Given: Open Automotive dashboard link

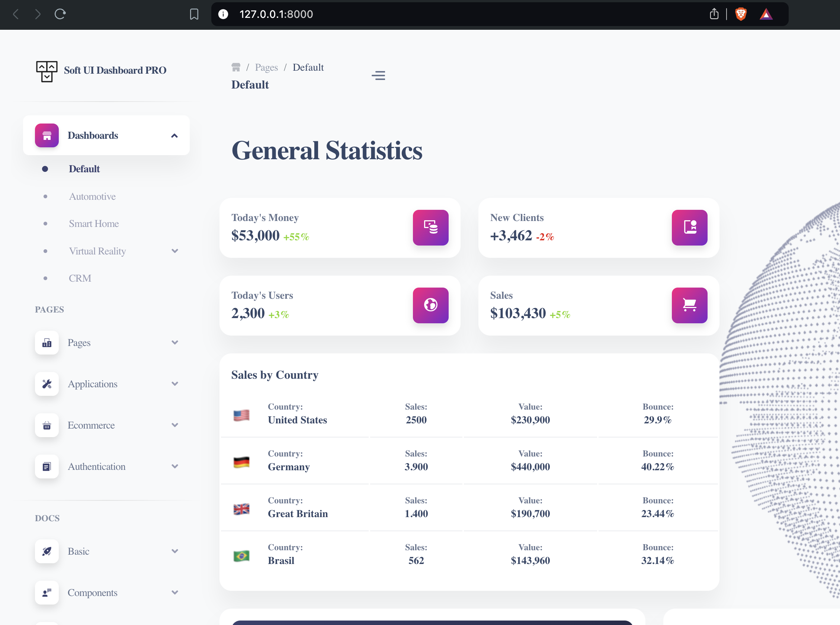Looking at the screenshot, I should [92, 196].
